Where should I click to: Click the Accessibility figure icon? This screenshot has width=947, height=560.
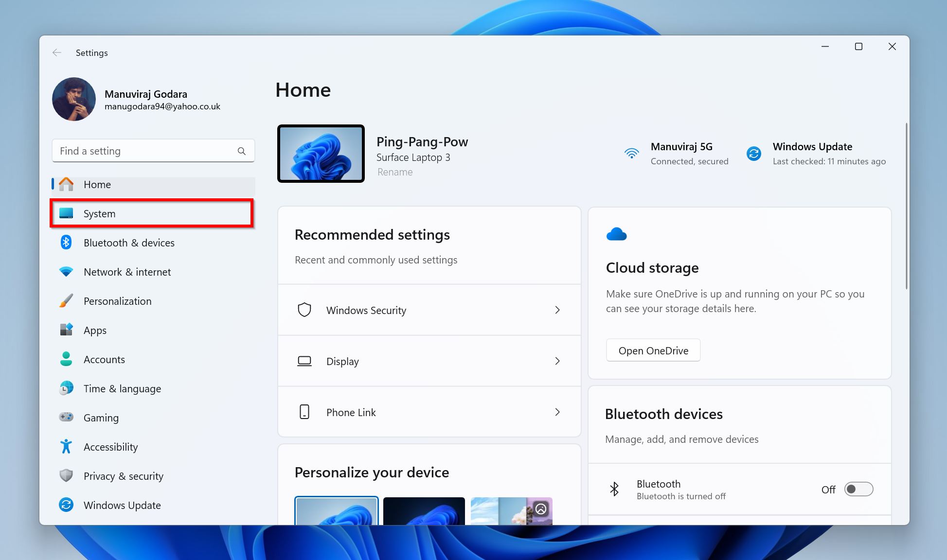coord(66,446)
